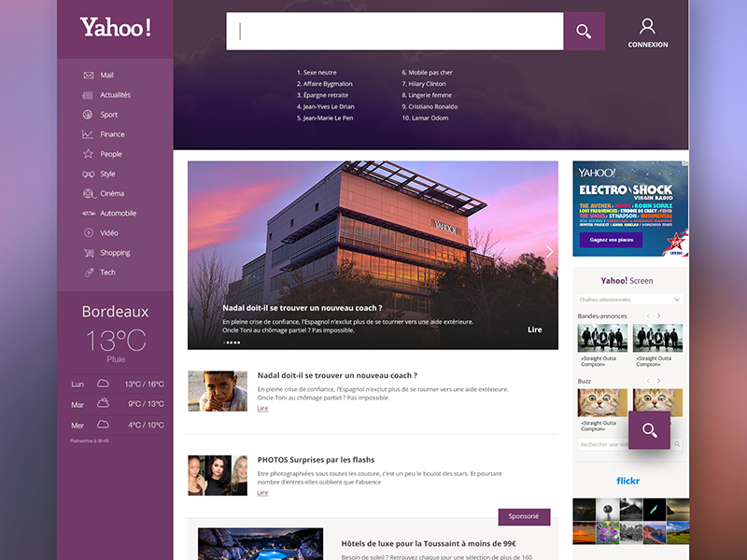Click the Finance chart icon

point(88,134)
